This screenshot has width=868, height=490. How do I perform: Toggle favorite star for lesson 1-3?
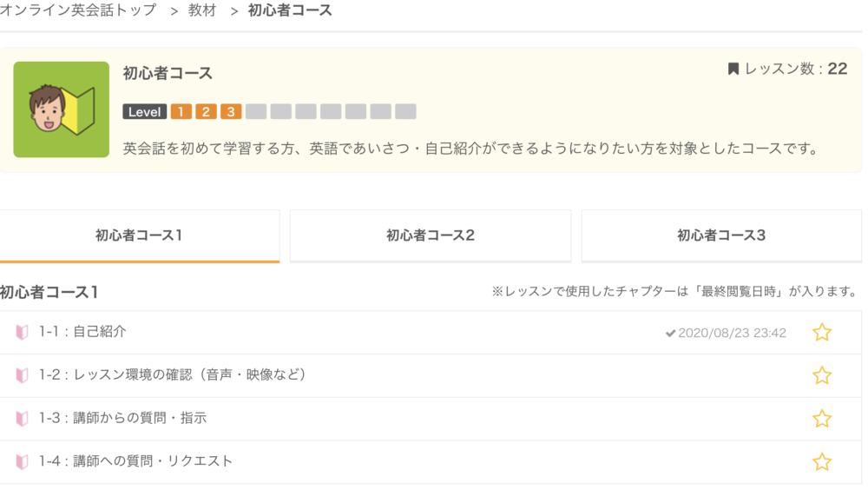822,419
